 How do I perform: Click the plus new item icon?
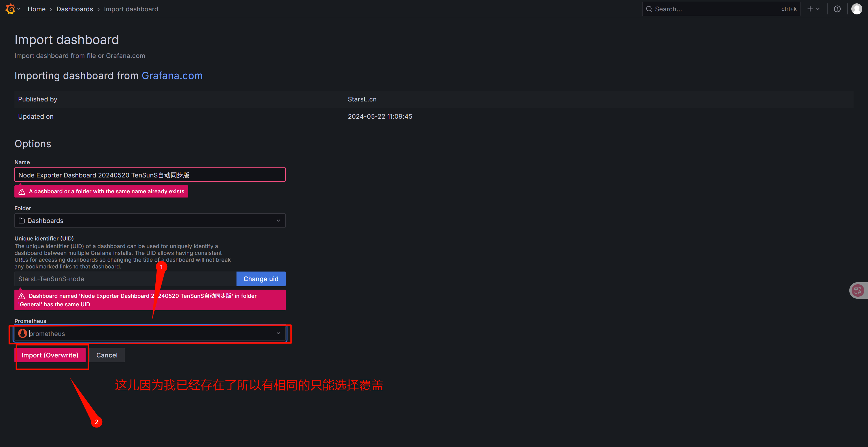point(810,9)
